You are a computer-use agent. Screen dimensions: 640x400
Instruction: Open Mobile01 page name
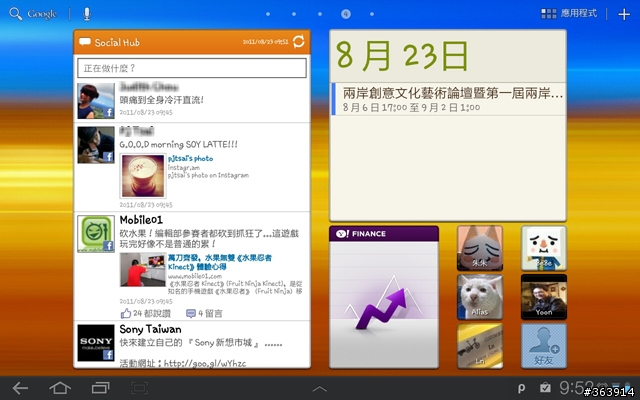pyautogui.click(x=141, y=220)
